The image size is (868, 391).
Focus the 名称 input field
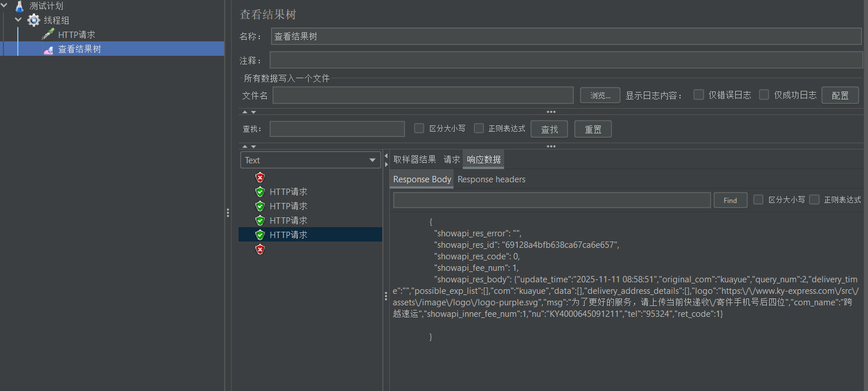coord(567,36)
